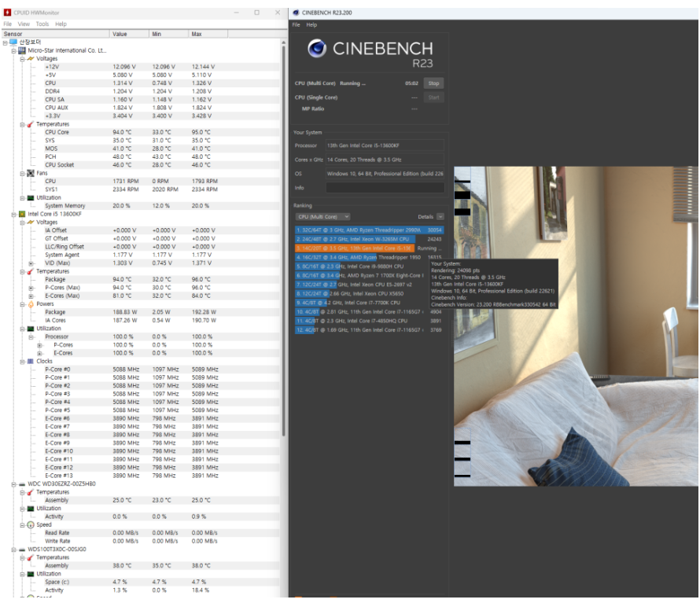Click the WDS100T3X0C drive icon
The width and height of the screenshot is (700, 603).
[x=22, y=550]
